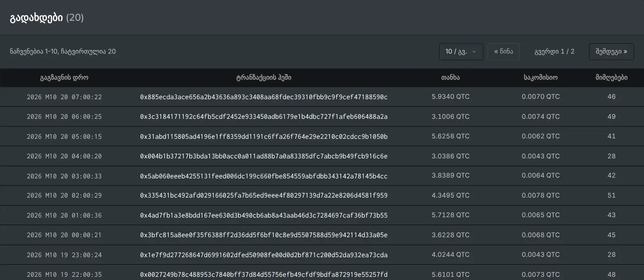
Task: Click the საკომისიო column header
Action: tap(540, 78)
